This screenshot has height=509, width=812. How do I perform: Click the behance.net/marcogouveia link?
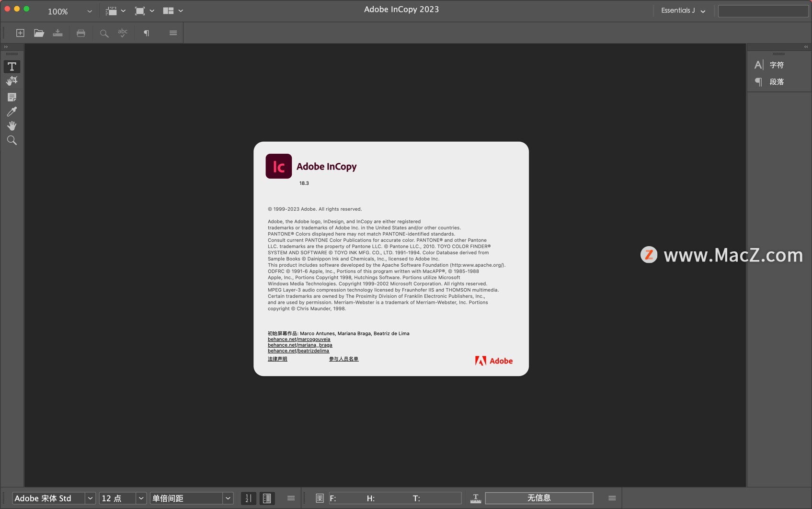click(299, 339)
